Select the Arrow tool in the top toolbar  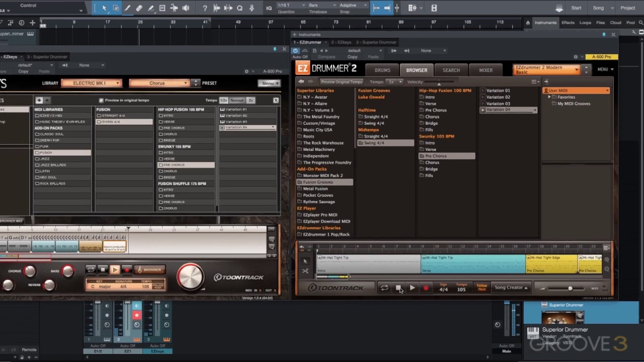click(x=105, y=8)
